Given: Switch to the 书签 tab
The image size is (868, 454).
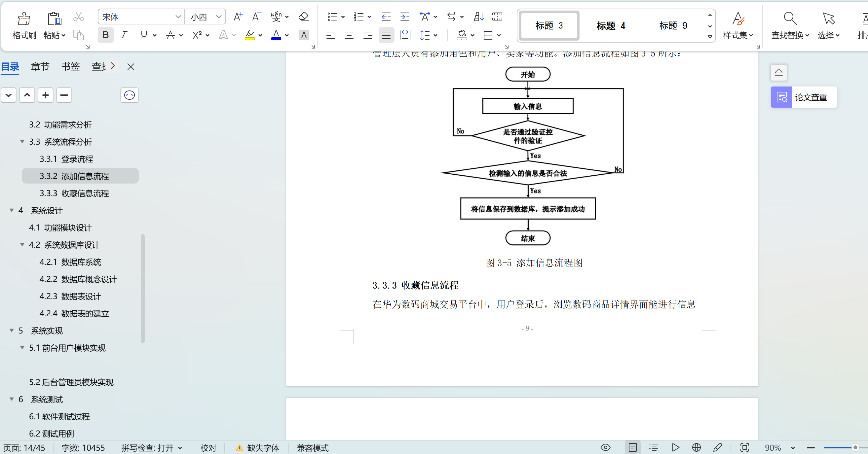Looking at the screenshot, I should 70,66.
